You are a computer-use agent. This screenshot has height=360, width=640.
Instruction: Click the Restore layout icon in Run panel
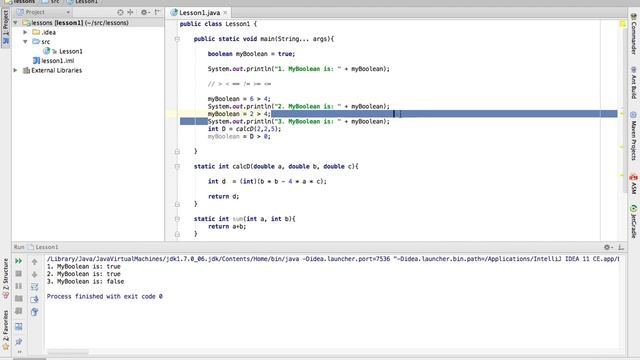click(x=18, y=327)
